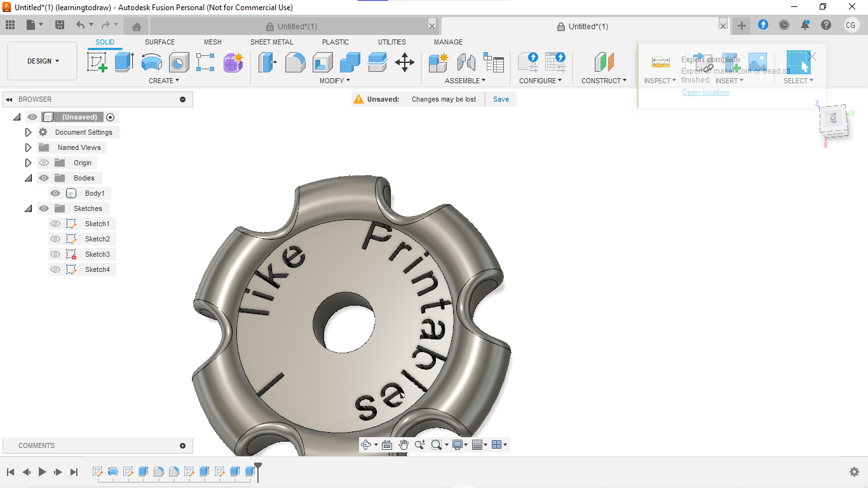
Task: Open the MESH tab
Action: click(x=213, y=42)
